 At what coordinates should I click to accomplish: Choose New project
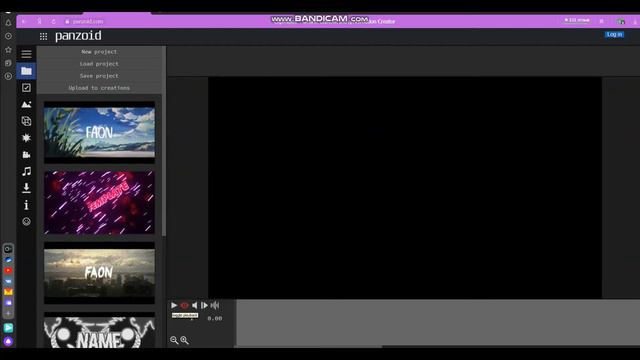click(x=99, y=52)
